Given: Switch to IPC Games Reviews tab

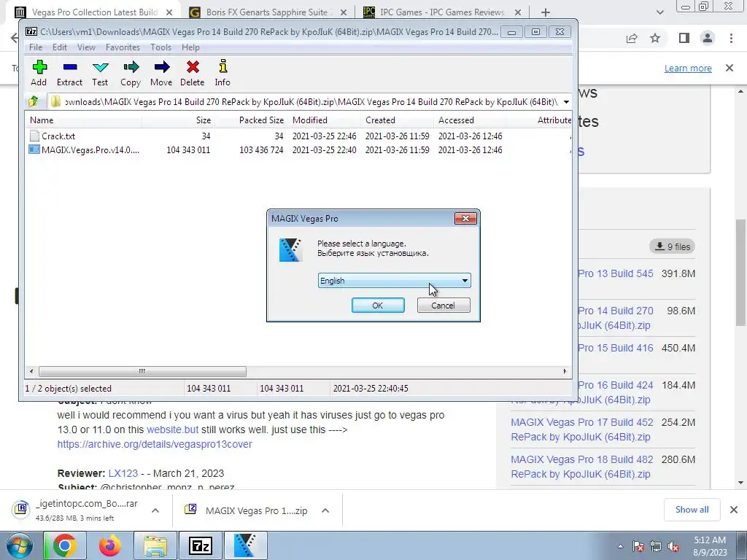Looking at the screenshot, I should click(442, 12).
